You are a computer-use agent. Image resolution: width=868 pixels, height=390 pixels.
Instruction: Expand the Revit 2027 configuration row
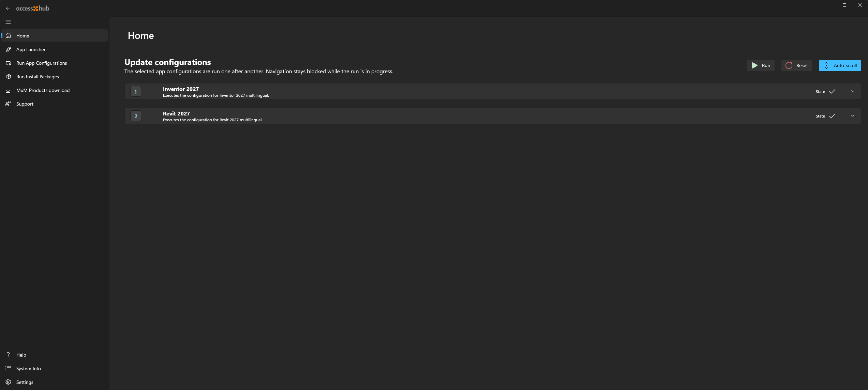pyautogui.click(x=852, y=116)
